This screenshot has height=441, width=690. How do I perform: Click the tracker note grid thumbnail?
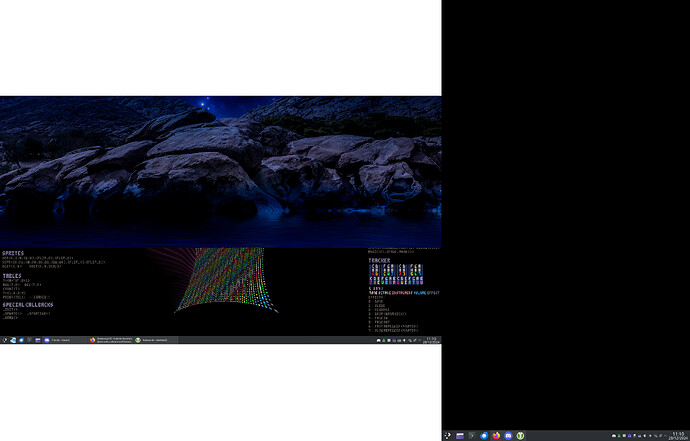click(x=396, y=274)
